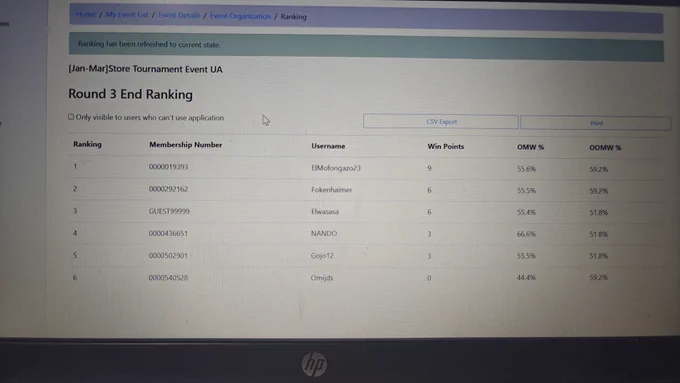Click win points 0 in Omijds row
Screen dimensions: 680x383
[429, 278]
